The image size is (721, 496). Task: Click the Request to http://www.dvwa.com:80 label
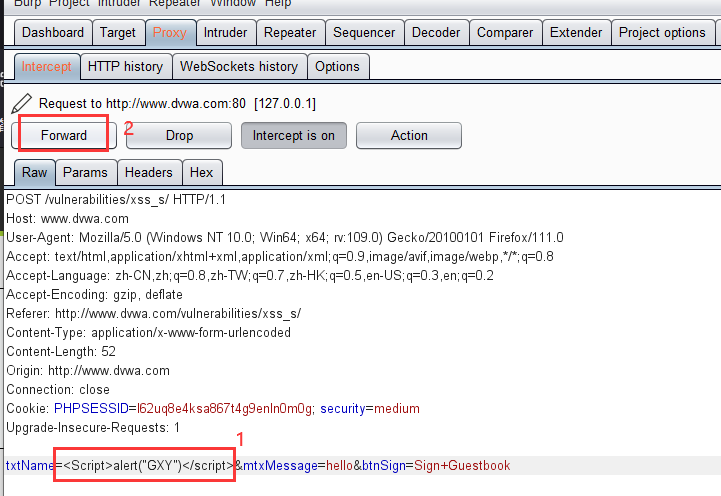click(177, 103)
